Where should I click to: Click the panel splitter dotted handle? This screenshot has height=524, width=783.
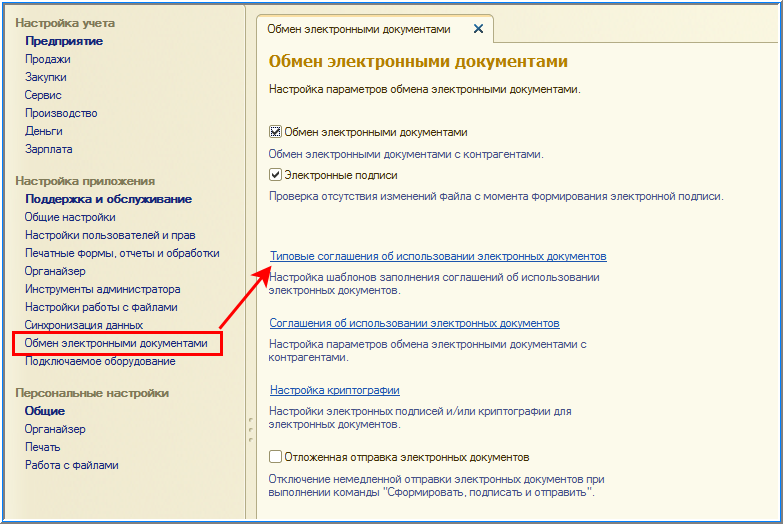pos(250,430)
